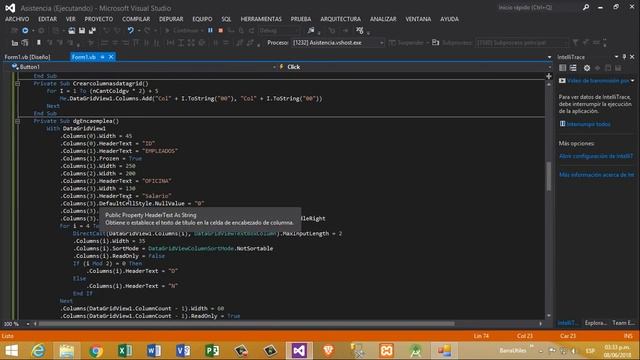Pause debugging with the Break All button
The image size is (640, 360).
pyautogui.click(x=210, y=31)
